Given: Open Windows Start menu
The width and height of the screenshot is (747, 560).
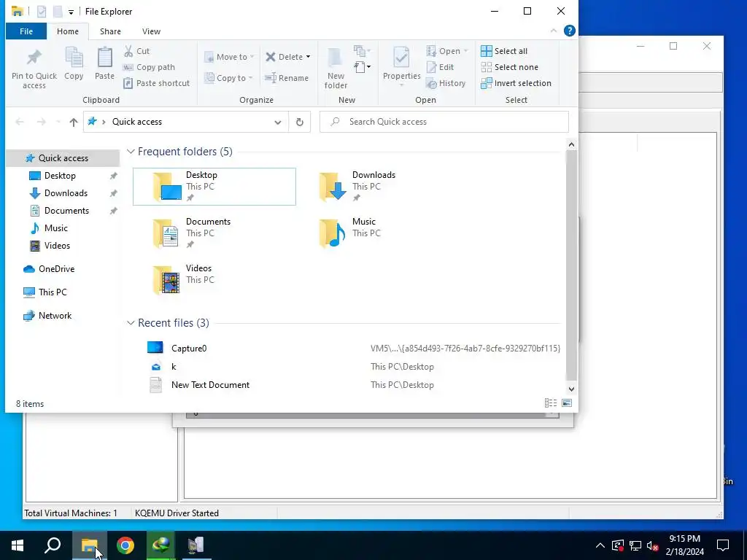Looking at the screenshot, I should coord(18,545).
